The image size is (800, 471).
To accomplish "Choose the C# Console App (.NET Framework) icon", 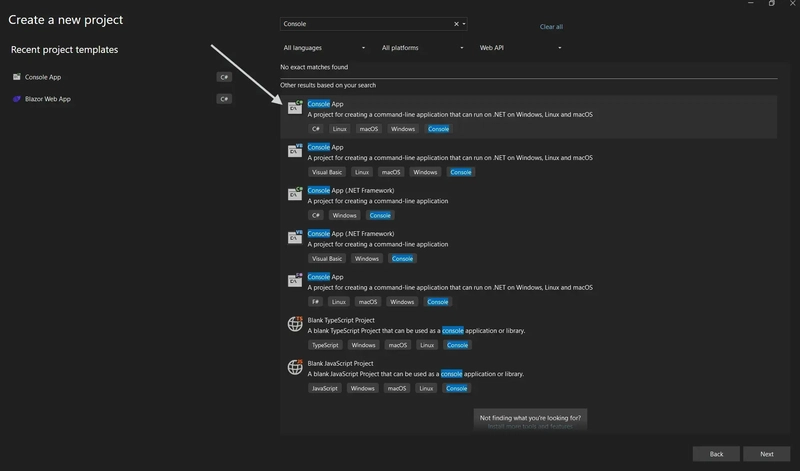I will pyautogui.click(x=295, y=194).
